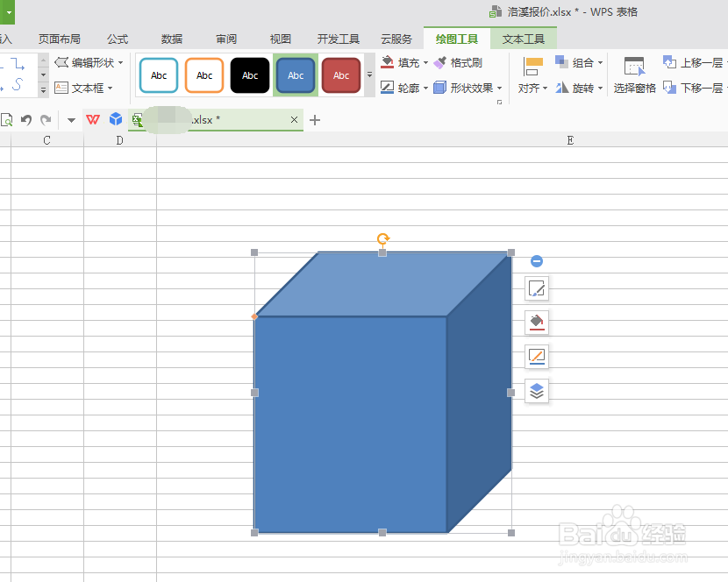
Task: Add a new document tab
Action: click(315, 120)
